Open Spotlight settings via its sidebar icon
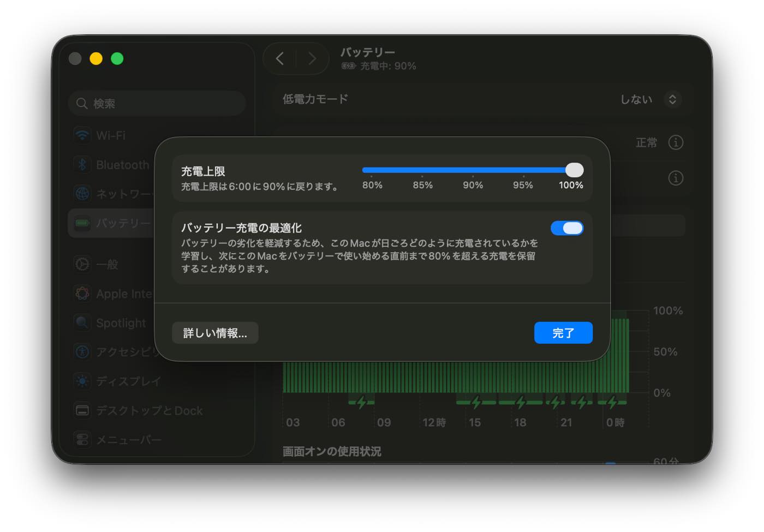This screenshot has width=764, height=532. 82,322
